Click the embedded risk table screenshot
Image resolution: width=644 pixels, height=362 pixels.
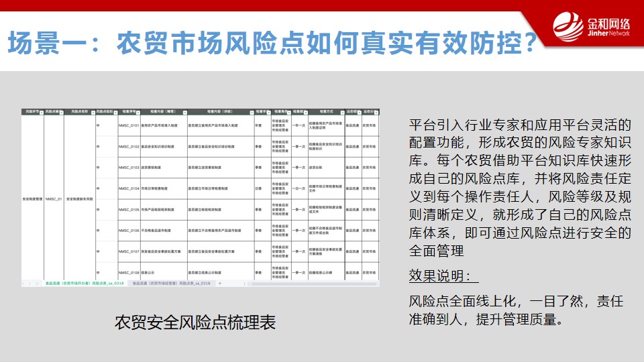(201, 197)
